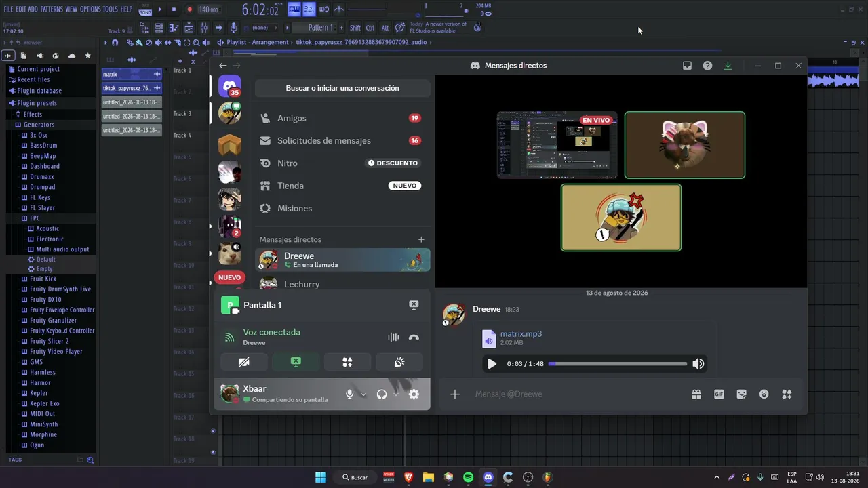This screenshot has height=488, width=868.
Task: Open the Nitro page
Action: click(x=342, y=163)
